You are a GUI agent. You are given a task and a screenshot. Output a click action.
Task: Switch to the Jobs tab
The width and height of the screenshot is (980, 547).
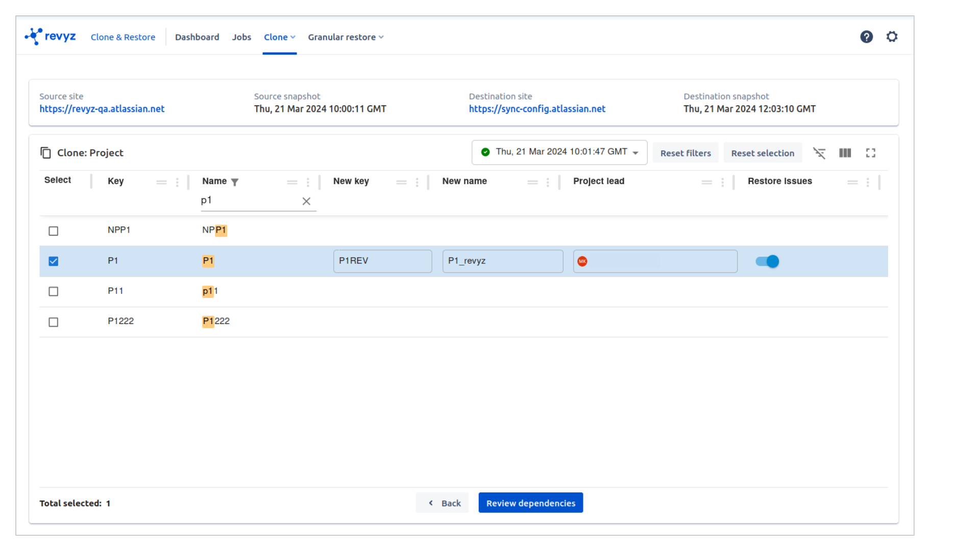pyautogui.click(x=241, y=37)
